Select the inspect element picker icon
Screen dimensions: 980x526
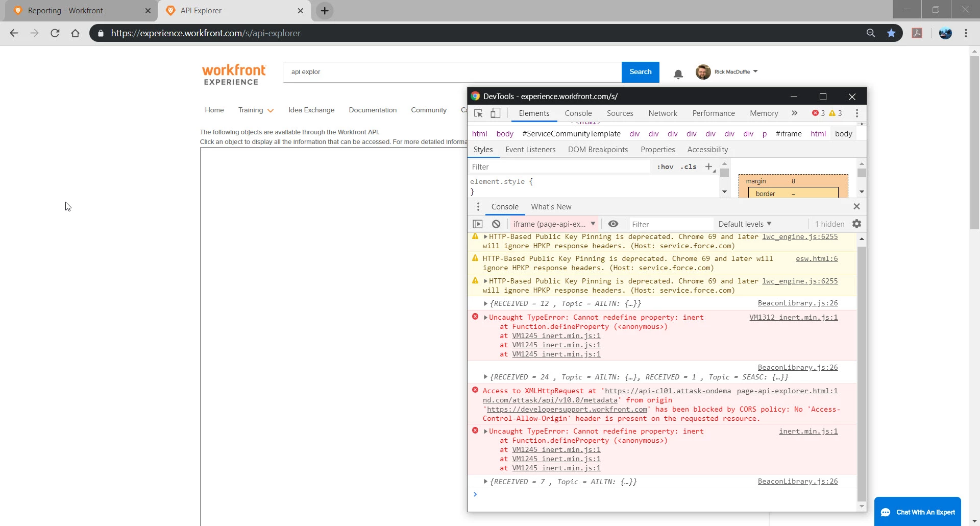coord(478,113)
